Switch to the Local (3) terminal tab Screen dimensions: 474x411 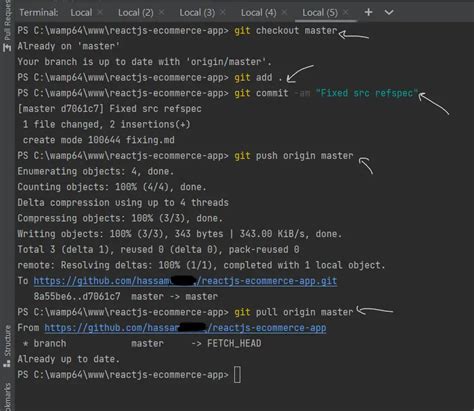(x=197, y=13)
